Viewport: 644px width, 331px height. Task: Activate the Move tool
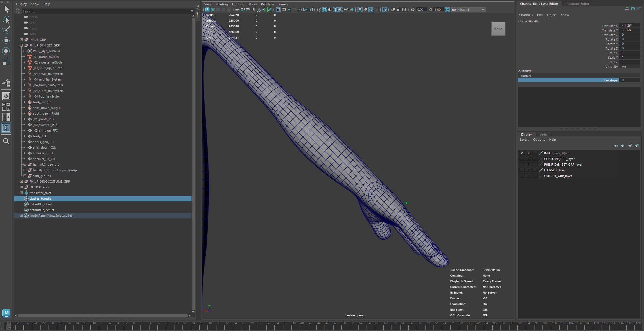pos(6,41)
